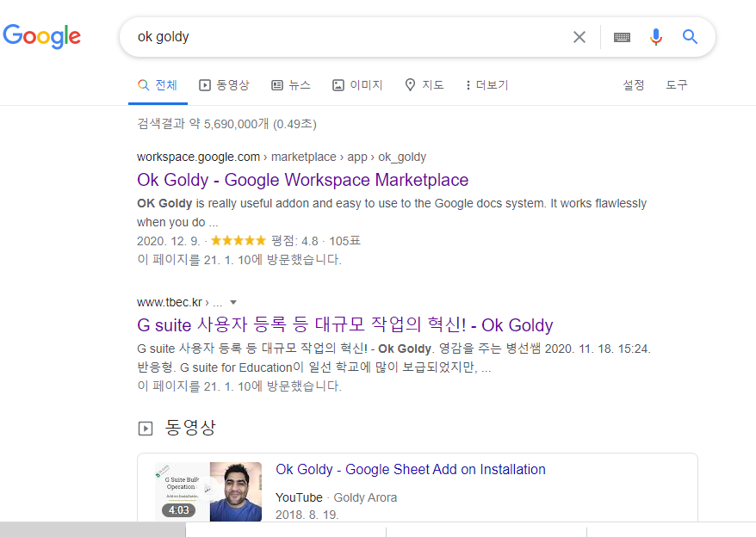
Task: Open the on-screen keyboard icon
Action: click(622, 37)
